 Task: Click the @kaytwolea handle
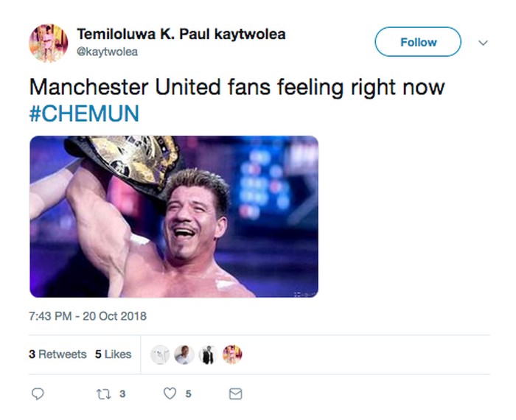pyautogui.click(x=107, y=52)
